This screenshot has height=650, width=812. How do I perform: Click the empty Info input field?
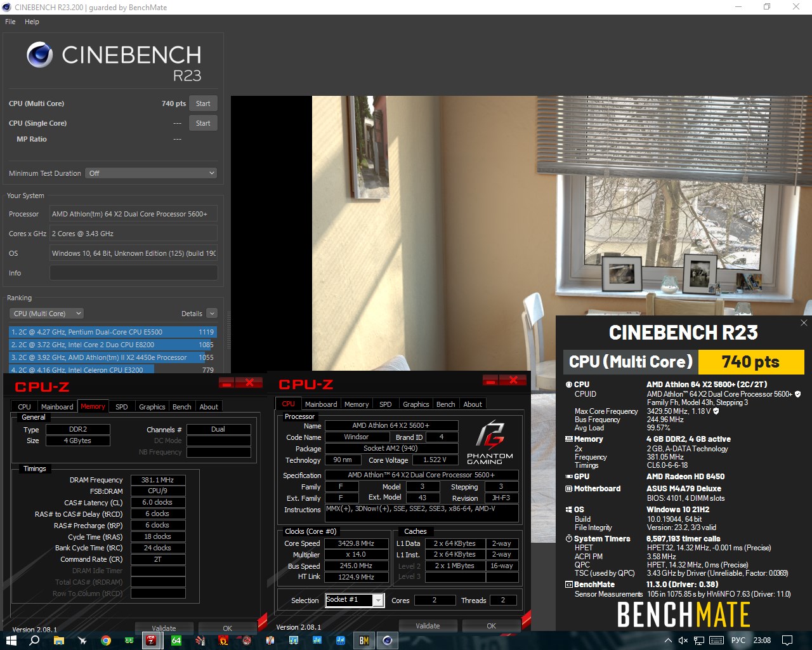[133, 273]
